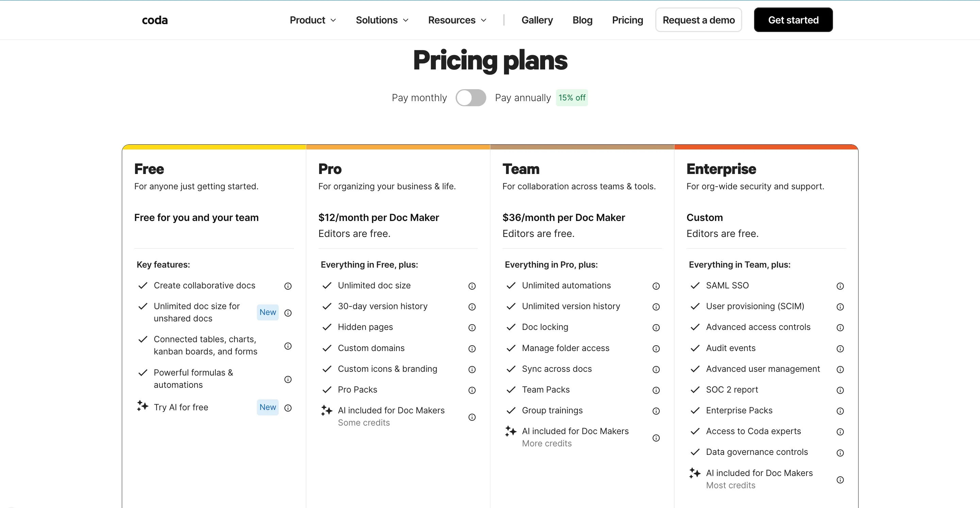The image size is (980, 508).
Task: Open the Blog page in navigation
Action: [583, 20]
